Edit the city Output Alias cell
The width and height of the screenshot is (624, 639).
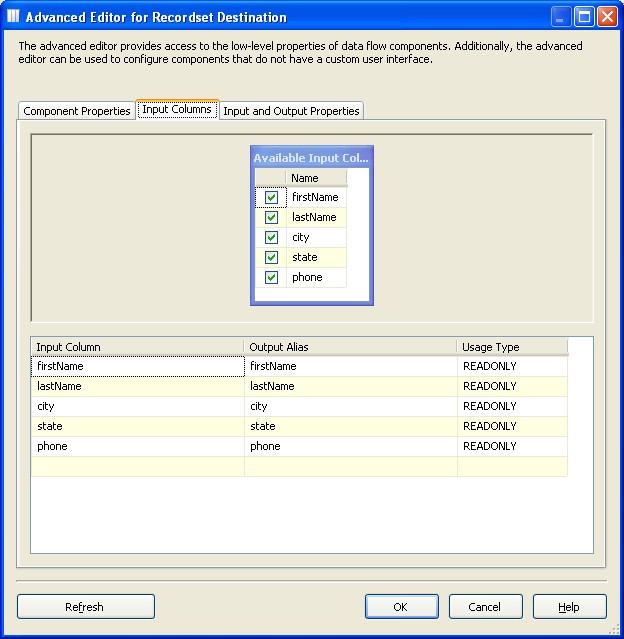351,406
